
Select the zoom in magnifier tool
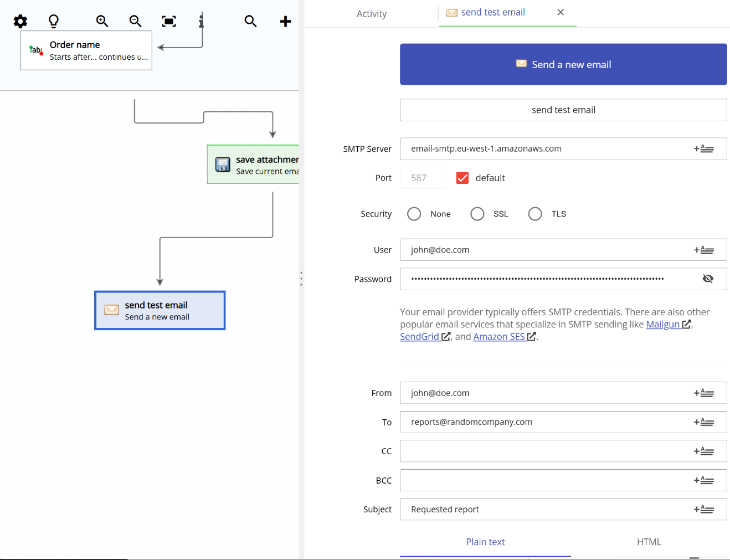[x=102, y=21]
